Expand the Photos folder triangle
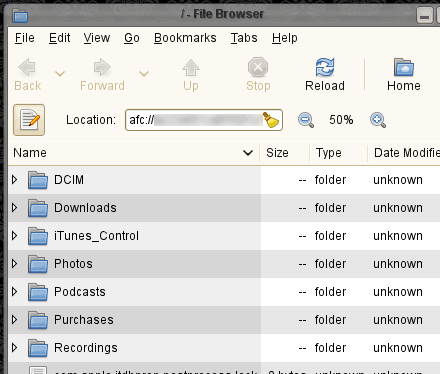The width and height of the screenshot is (440, 374). [14, 264]
